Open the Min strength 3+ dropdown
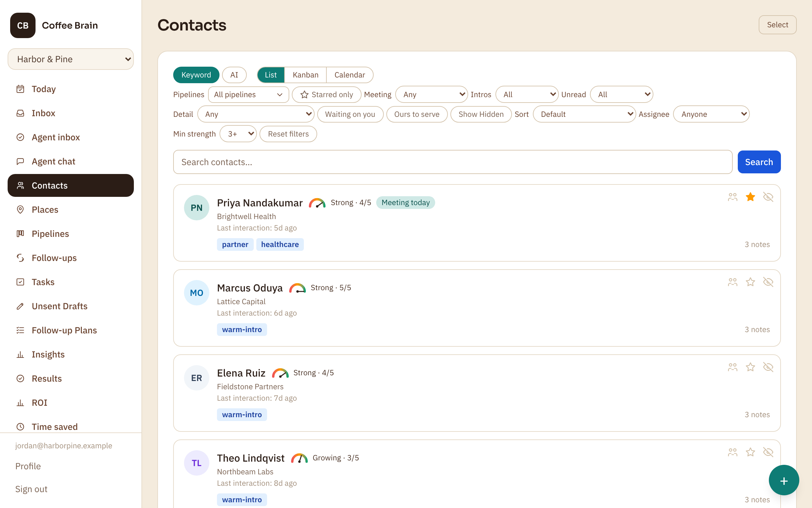 (238, 134)
